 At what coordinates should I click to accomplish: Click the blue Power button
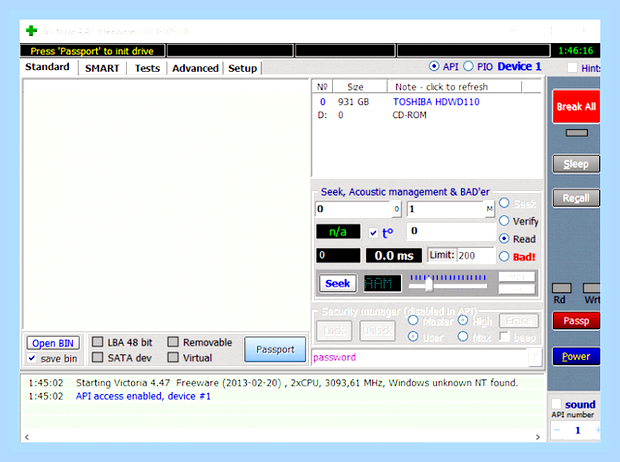(576, 356)
